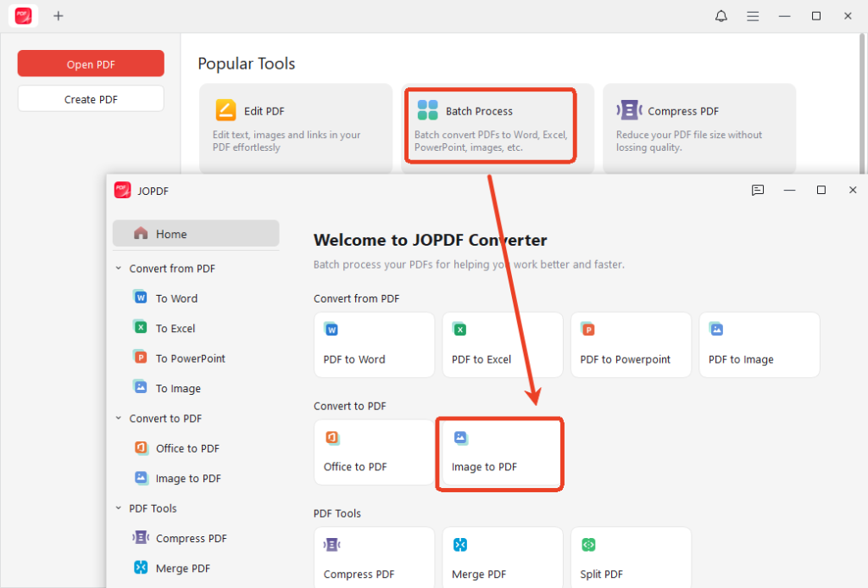The height and width of the screenshot is (588, 868).
Task: Click the image icon beside To Image
Action: tap(141, 386)
